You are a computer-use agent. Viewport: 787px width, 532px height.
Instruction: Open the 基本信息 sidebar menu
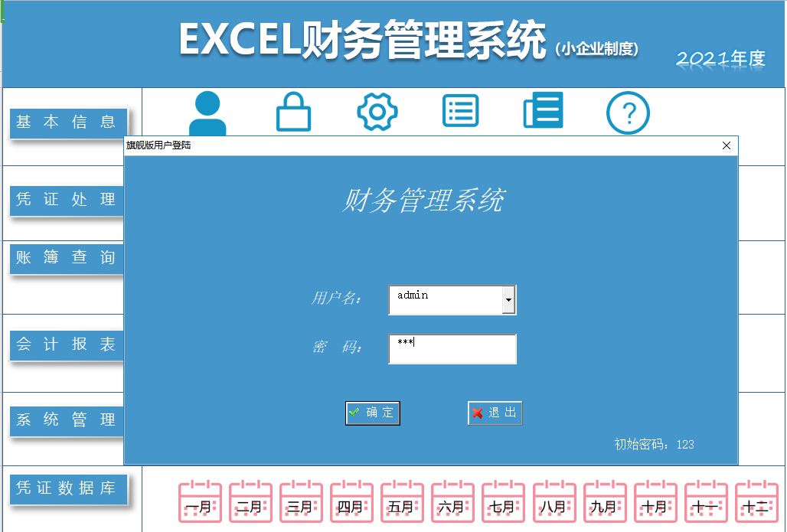[x=68, y=122]
